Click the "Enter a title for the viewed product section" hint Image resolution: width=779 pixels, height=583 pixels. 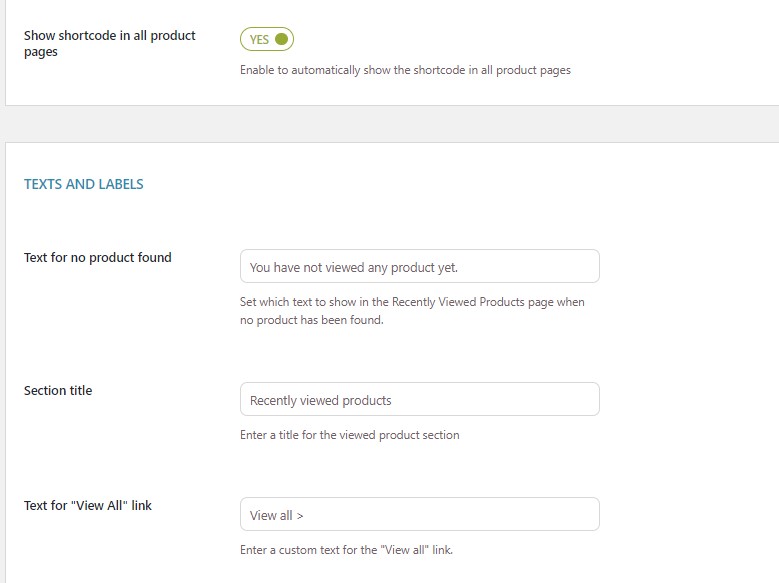(x=349, y=435)
